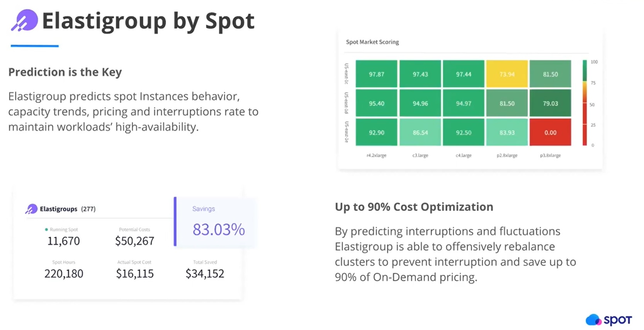Click the light green 86.54 cell

click(420, 132)
